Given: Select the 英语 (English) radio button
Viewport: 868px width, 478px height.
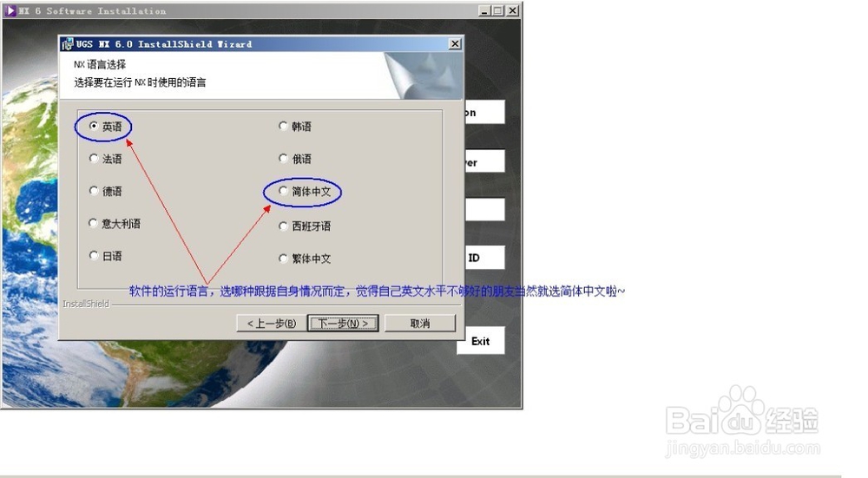Looking at the screenshot, I should [94, 126].
